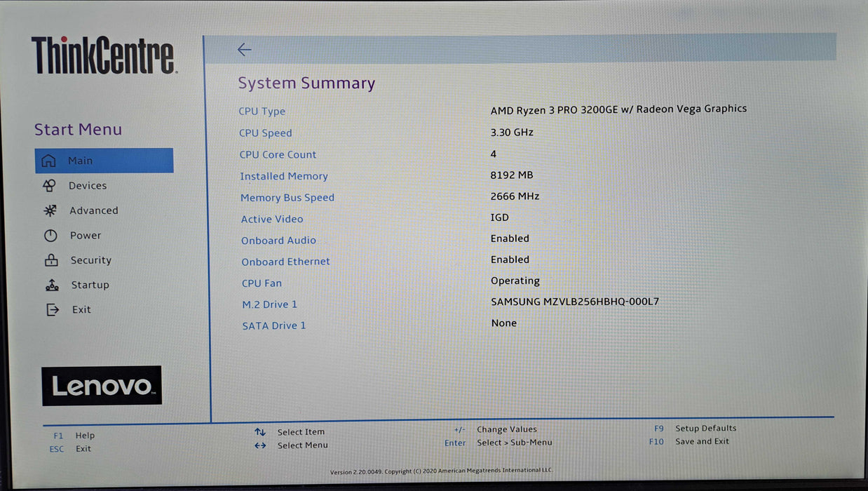Click the Exit door-arrow icon

(53, 309)
